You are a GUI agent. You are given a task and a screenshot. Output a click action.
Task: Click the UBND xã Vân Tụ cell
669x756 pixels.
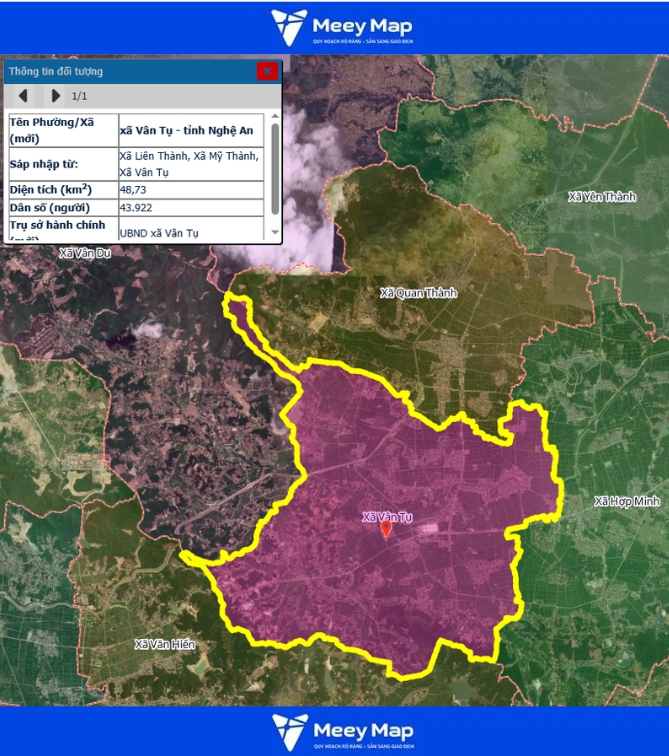point(159,233)
